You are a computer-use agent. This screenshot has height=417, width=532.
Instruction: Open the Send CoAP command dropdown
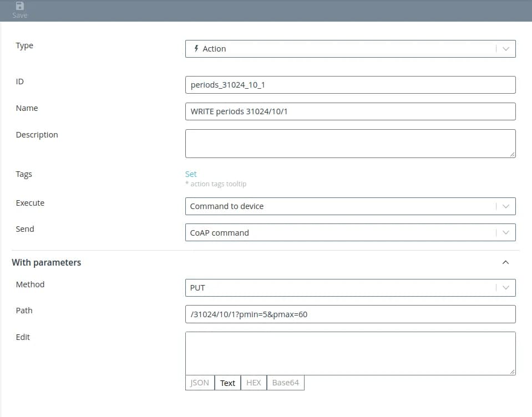pos(350,233)
